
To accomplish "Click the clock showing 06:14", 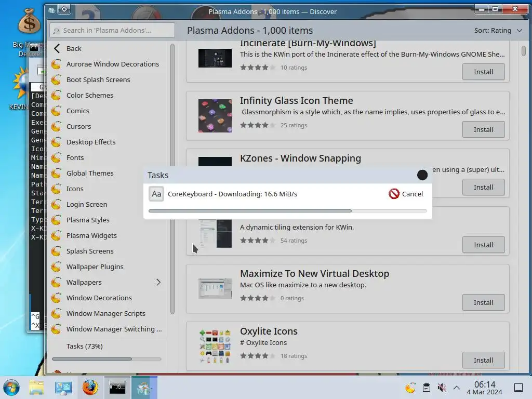I will tap(485, 388).
